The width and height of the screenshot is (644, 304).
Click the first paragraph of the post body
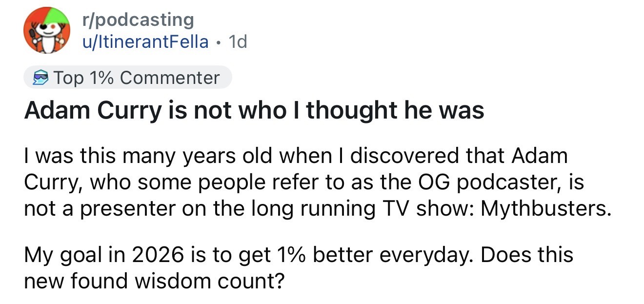pyautogui.click(x=317, y=182)
